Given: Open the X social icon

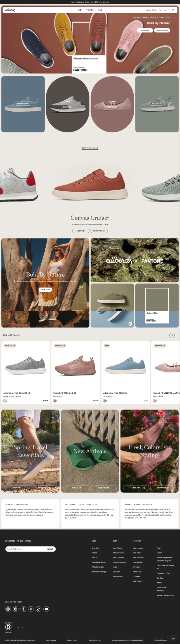Looking at the screenshot, I should 31,609.
